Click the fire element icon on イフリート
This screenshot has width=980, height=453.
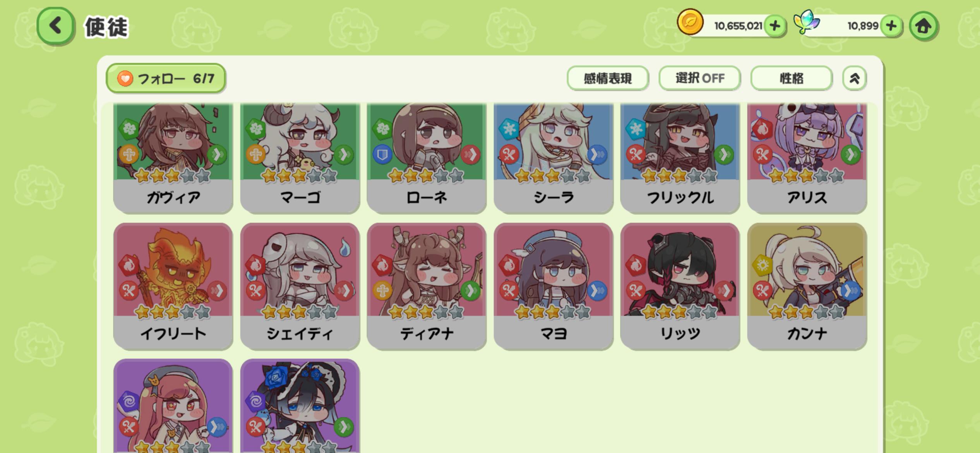(129, 265)
